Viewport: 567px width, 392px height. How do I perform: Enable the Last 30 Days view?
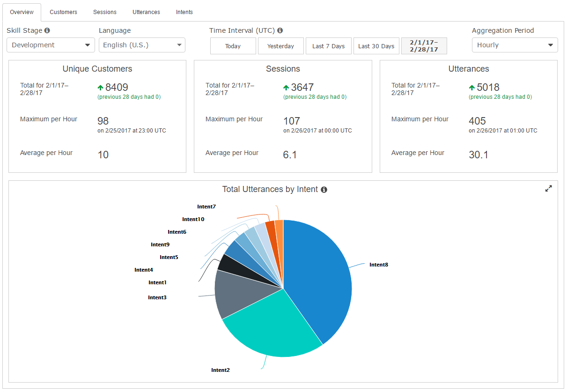376,45
